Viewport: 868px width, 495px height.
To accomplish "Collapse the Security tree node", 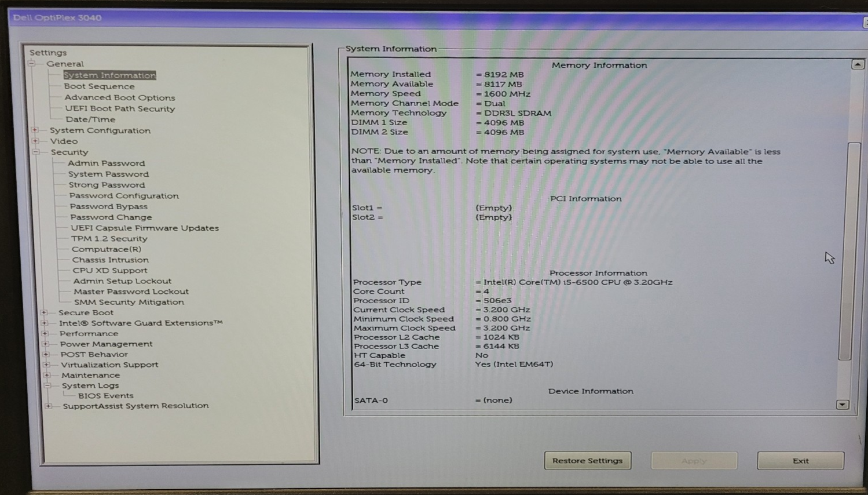I will tap(36, 152).
